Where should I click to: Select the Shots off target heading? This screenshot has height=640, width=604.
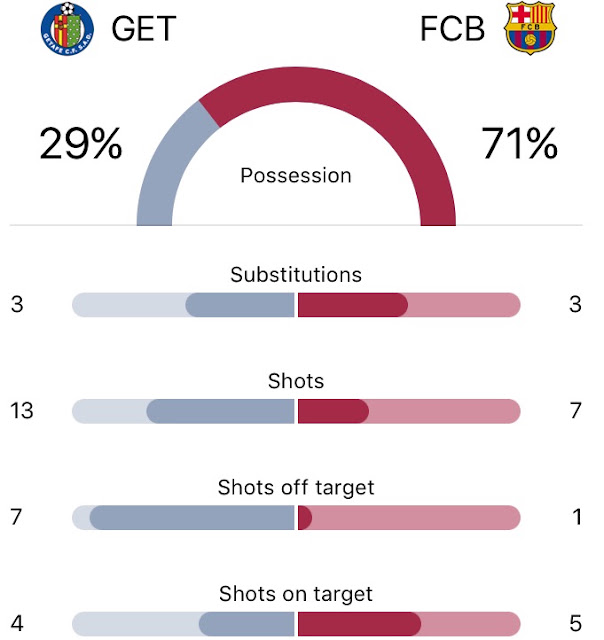(x=296, y=487)
